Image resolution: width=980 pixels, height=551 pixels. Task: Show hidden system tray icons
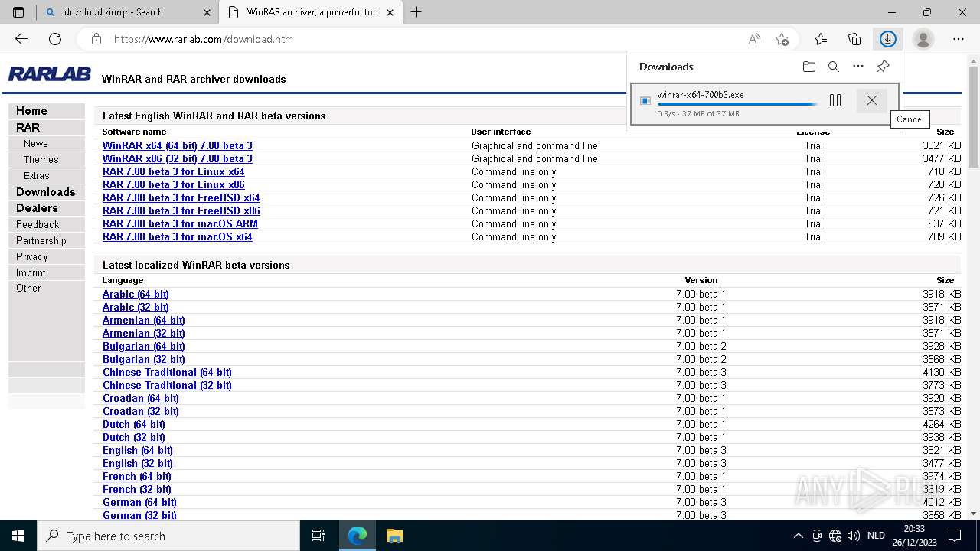coord(798,536)
